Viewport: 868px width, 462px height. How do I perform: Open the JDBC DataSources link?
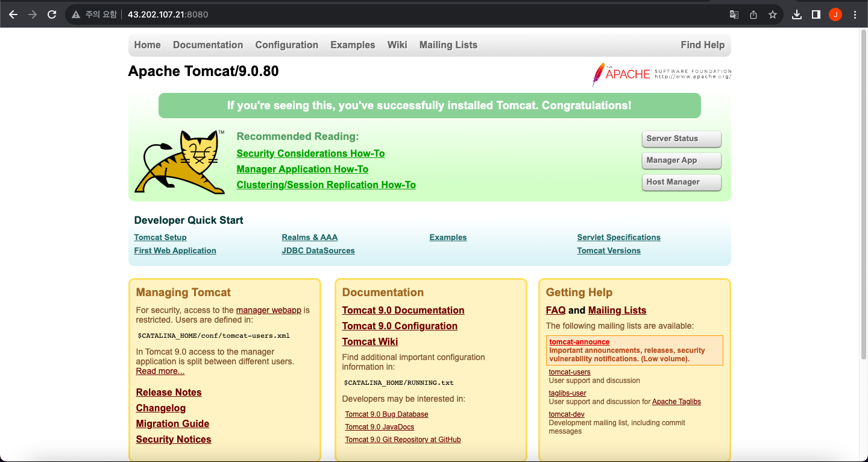tap(318, 250)
